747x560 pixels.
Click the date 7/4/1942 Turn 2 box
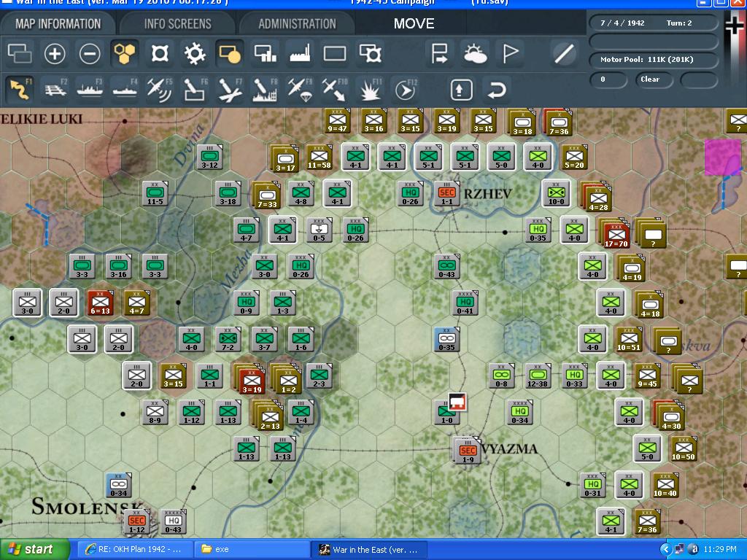click(x=654, y=23)
